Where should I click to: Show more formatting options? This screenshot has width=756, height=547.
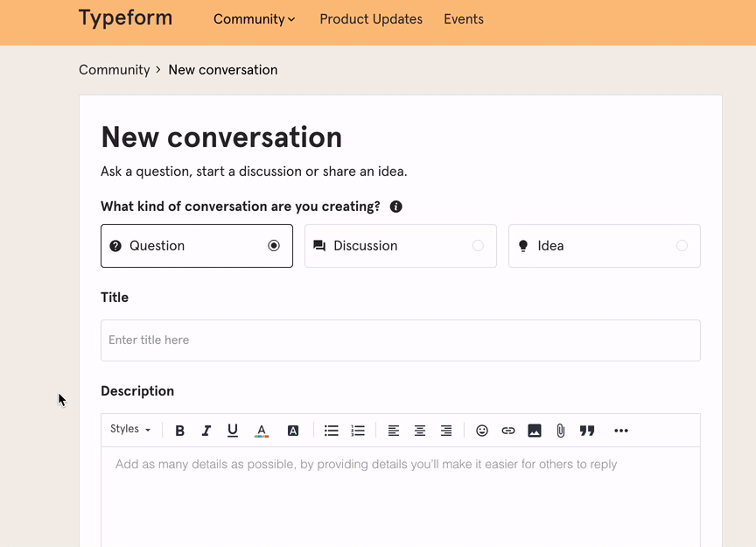click(x=621, y=431)
